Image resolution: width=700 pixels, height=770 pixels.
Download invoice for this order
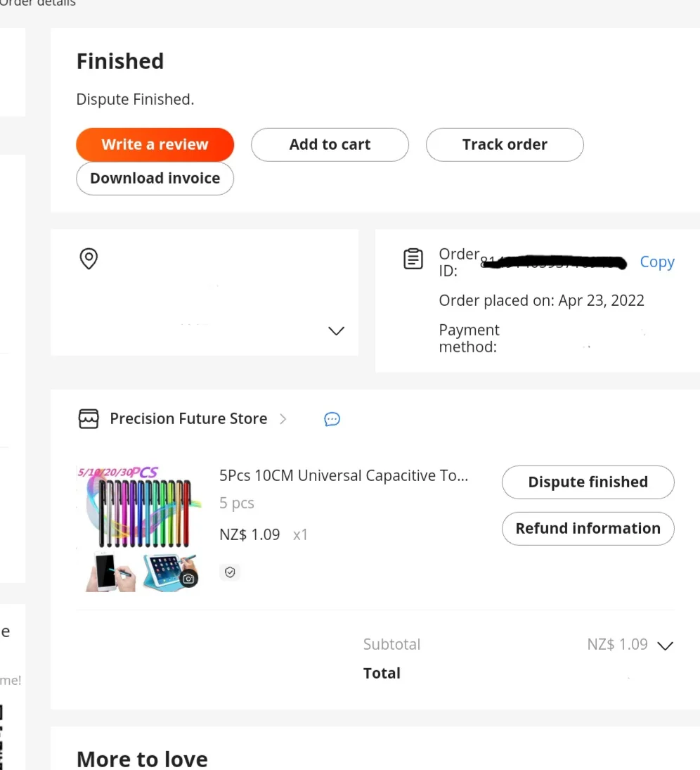[155, 179]
